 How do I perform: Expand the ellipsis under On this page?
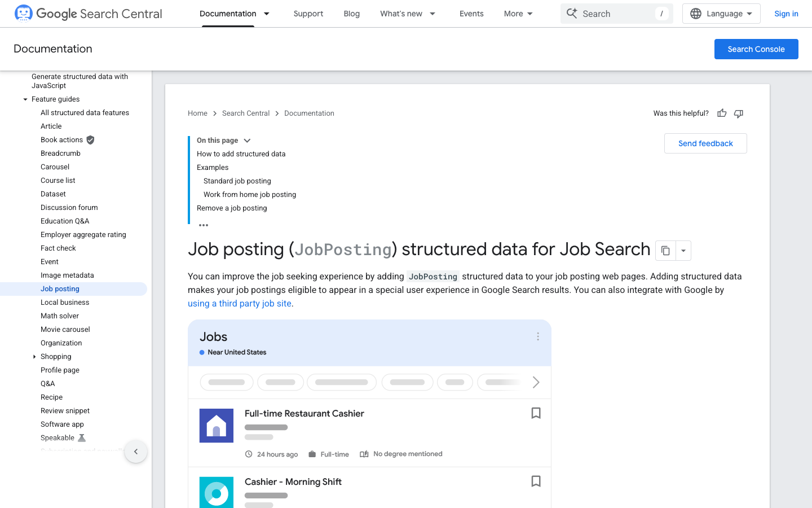204,225
